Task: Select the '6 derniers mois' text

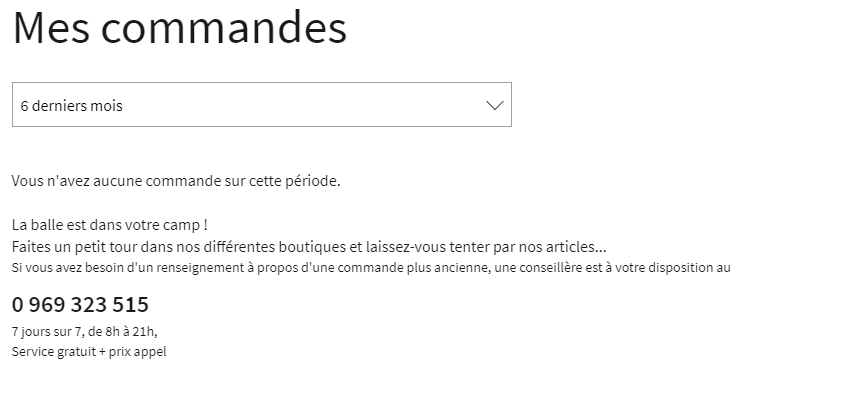Action: 72,106
